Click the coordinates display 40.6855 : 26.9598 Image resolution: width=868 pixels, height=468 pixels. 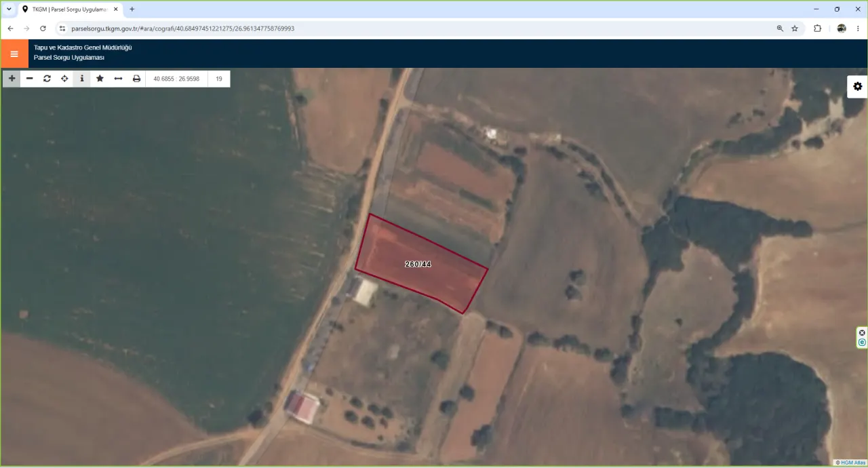176,79
